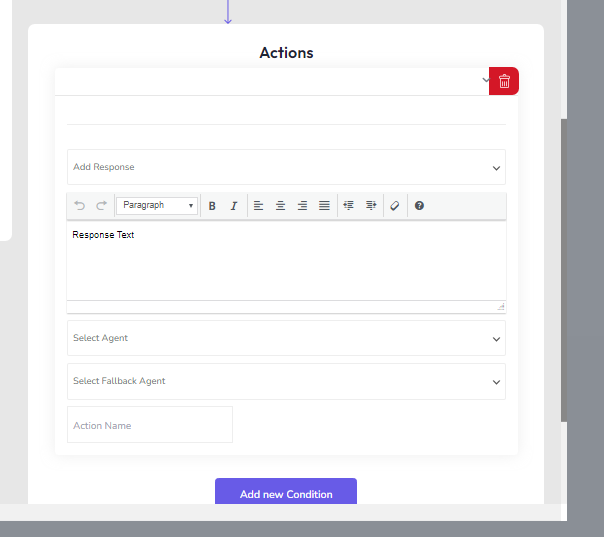This screenshot has height=537, width=604.
Task: Increase indent of the paragraph
Action: point(371,205)
